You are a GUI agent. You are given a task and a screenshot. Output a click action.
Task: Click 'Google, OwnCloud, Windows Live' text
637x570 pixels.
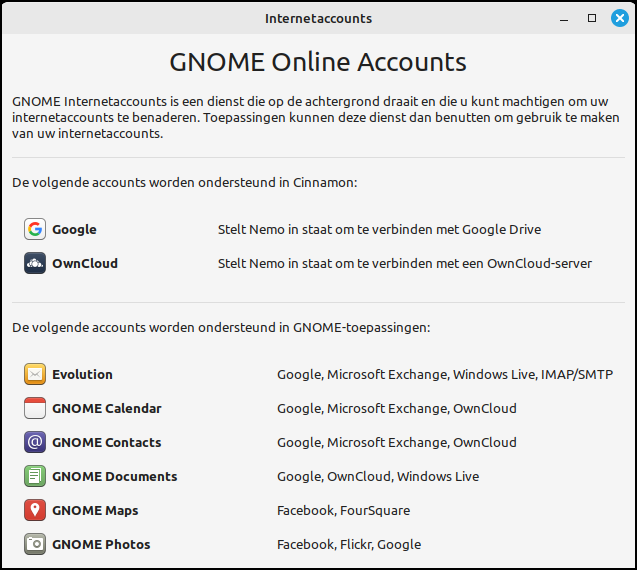(x=378, y=476)
